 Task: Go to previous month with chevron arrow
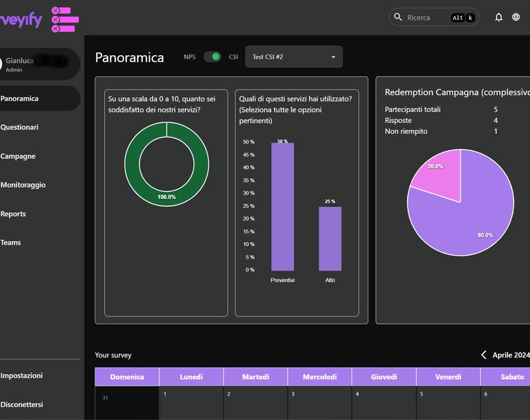point(484,354)
